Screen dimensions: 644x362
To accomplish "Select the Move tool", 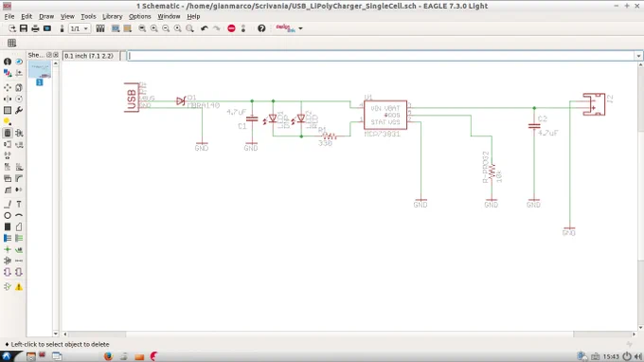I will (8, 87).
